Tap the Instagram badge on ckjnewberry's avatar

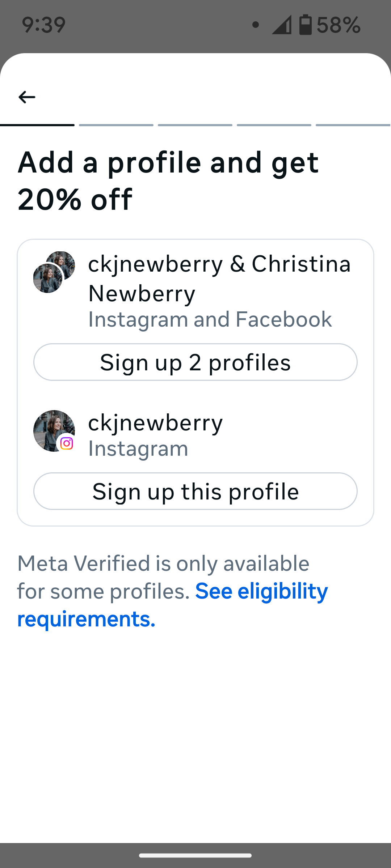(67, 443)
